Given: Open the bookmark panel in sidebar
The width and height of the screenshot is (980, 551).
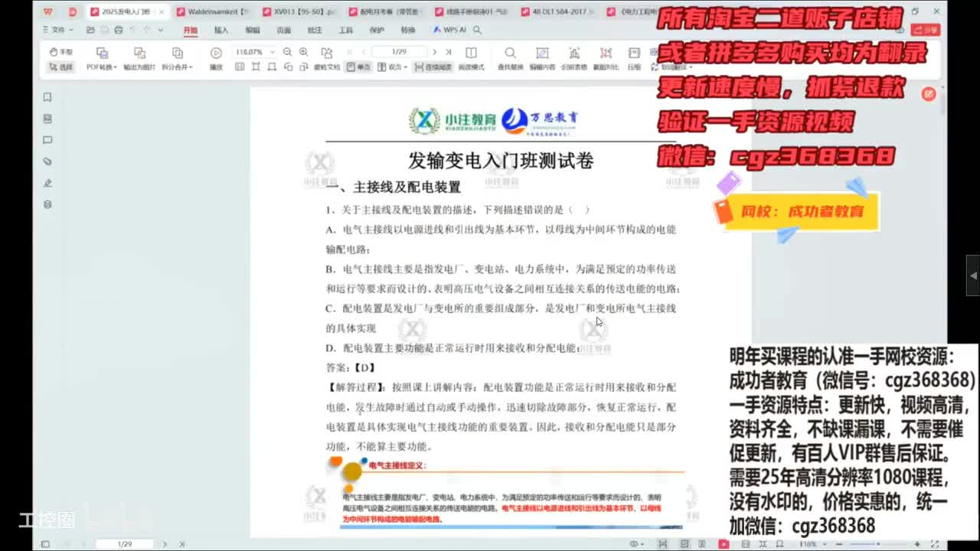Looking at the screenshot, I should (x=47, y=97).
